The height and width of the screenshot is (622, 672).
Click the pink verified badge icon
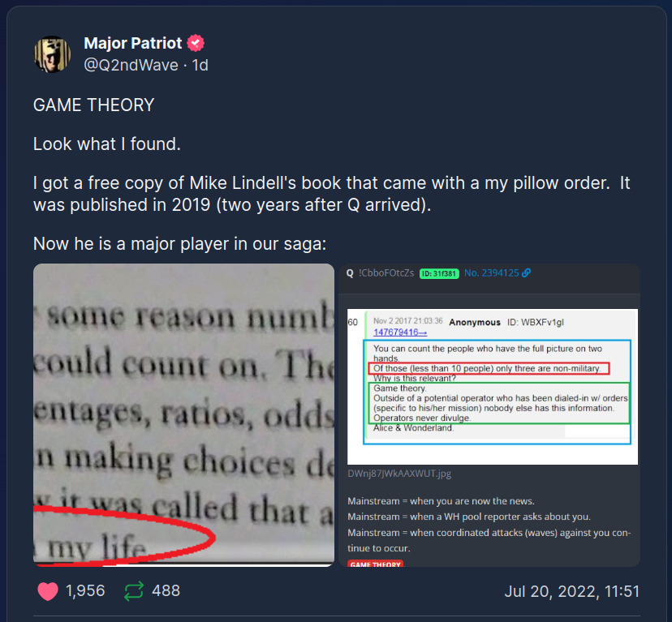(196, 43)
